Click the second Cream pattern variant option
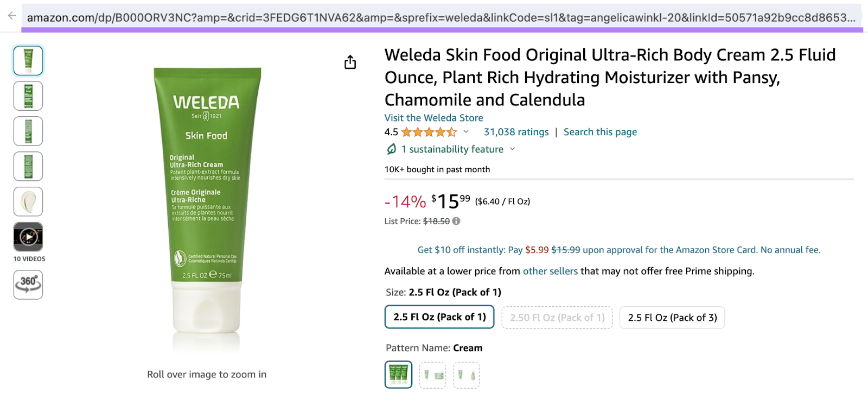This screenshot has width=868, height=398. tap(432, 375)
